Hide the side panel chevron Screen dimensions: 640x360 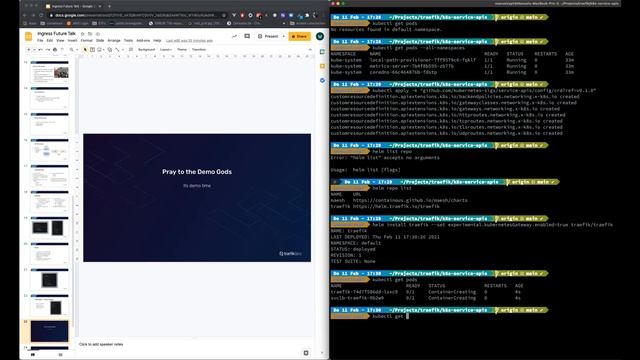click(322, 353)
